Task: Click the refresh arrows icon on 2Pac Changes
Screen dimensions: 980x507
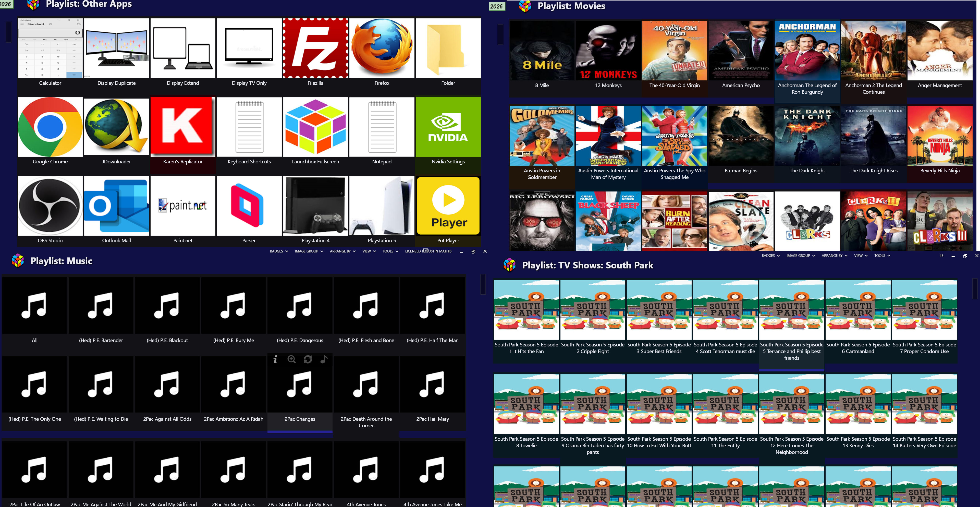Action: click(308, 359)
